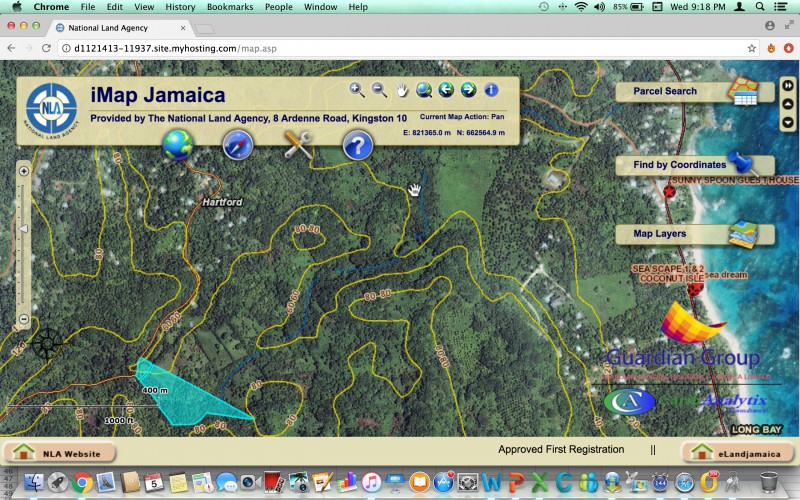The image size is (800, 500).
Task: Go to the next map extent
Action: 468,90
